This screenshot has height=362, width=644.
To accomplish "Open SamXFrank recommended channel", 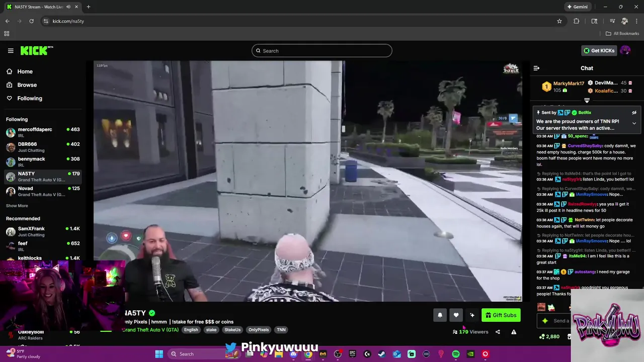I will coord(43,232).
